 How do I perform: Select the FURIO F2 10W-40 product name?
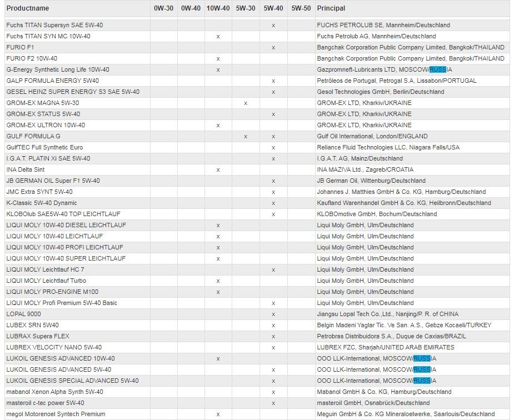click(32, 59)
